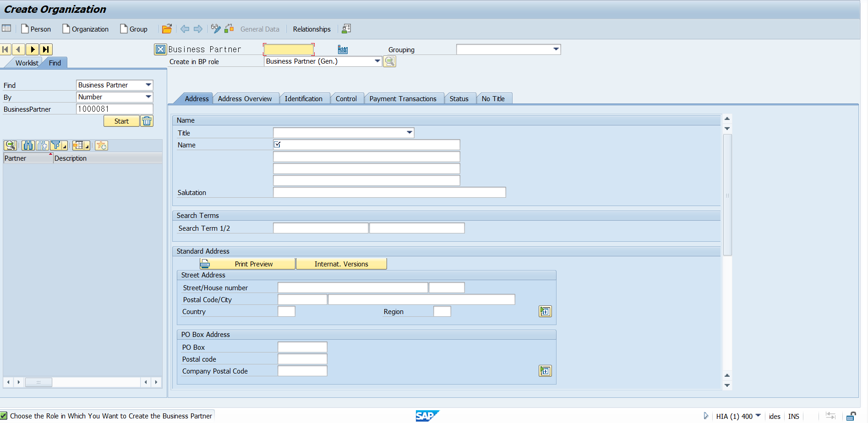Click the layout grid icon
Image resolution: width=868 pixels, height=423 pixels.
[x=78, y=146]
